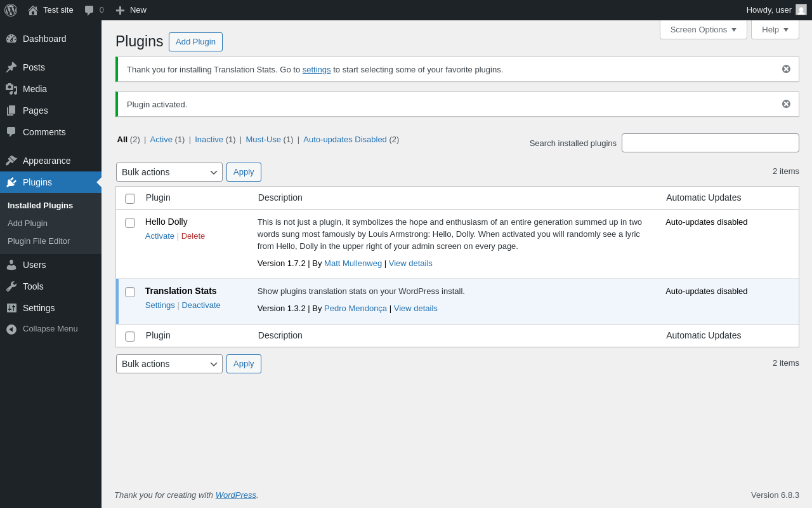812x508 pixels.
Task: Open the comments bubble icon in admin bar
Action: point(89,10)
